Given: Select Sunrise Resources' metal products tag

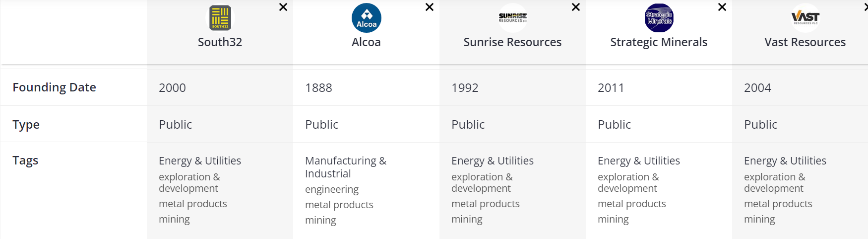Looking at the screenshot, I should coord(485,204).
